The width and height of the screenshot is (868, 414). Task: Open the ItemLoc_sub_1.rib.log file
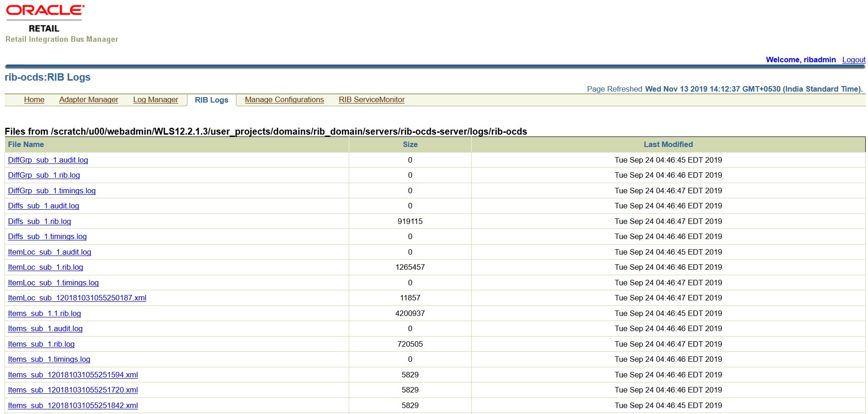point(45,267)
